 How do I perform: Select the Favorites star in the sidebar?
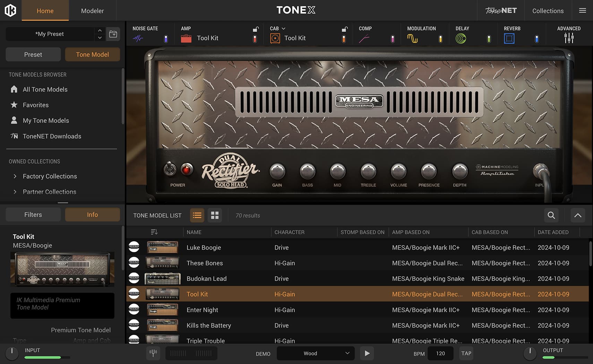coord(14,105)
